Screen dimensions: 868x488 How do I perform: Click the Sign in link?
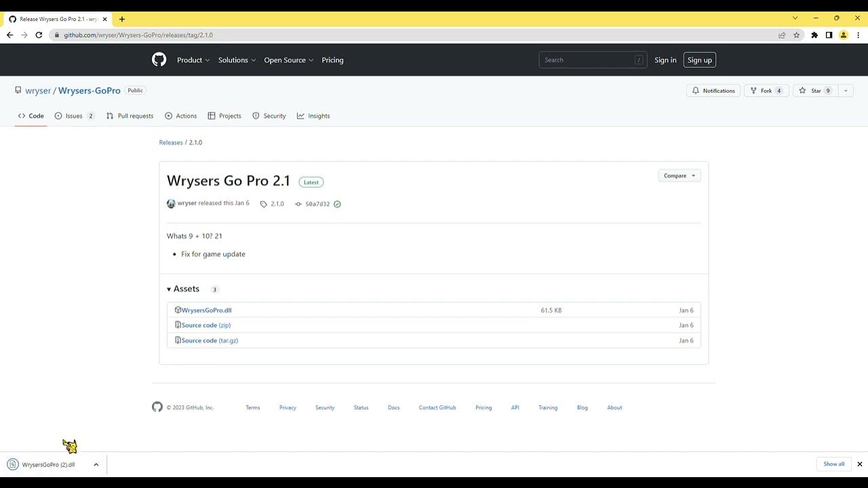[x=665, y=60]
